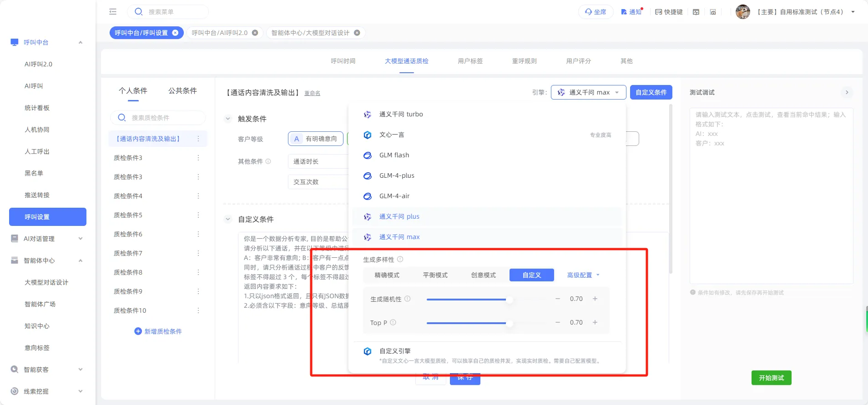Click 开始测试 button
Screen dimensions: 868x405
tap(772, 378)
